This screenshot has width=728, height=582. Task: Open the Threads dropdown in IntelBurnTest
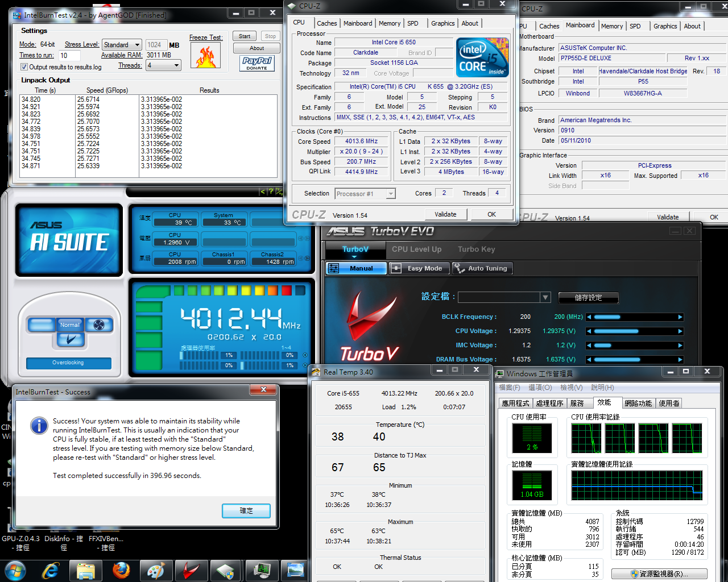176,65
